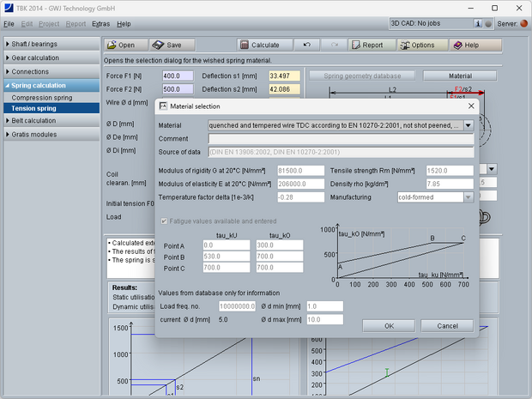Open the Material dropdown list
Image resolution: width=532 pixels, height=399 pixels.
pyautogui.click(x=469, y=124)
